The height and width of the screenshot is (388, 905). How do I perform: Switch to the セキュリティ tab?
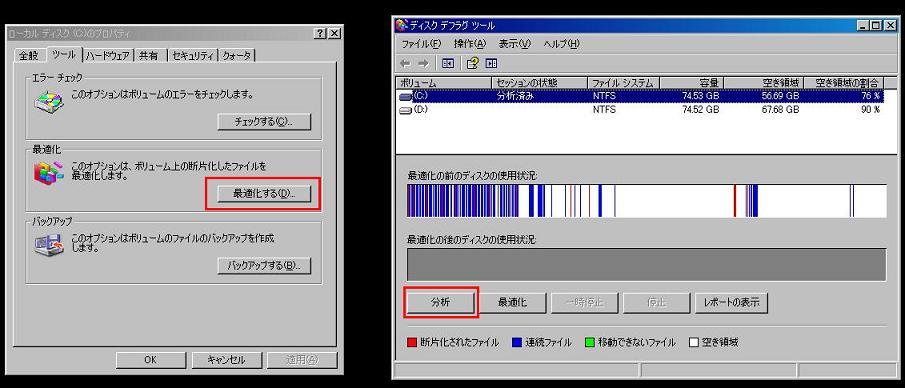point(193,55)
